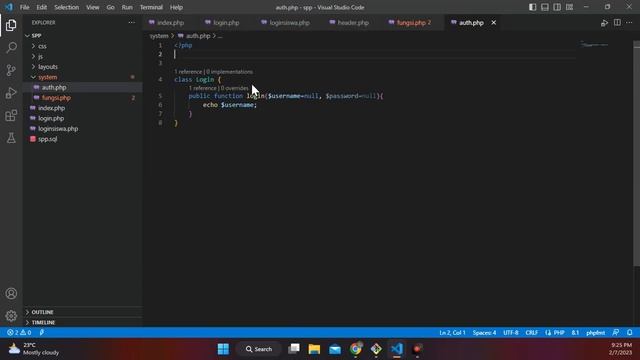The width and height of the screenshot is (640, 360).
Task: Click errors and warnings status indicator
Action: point(19,333)
